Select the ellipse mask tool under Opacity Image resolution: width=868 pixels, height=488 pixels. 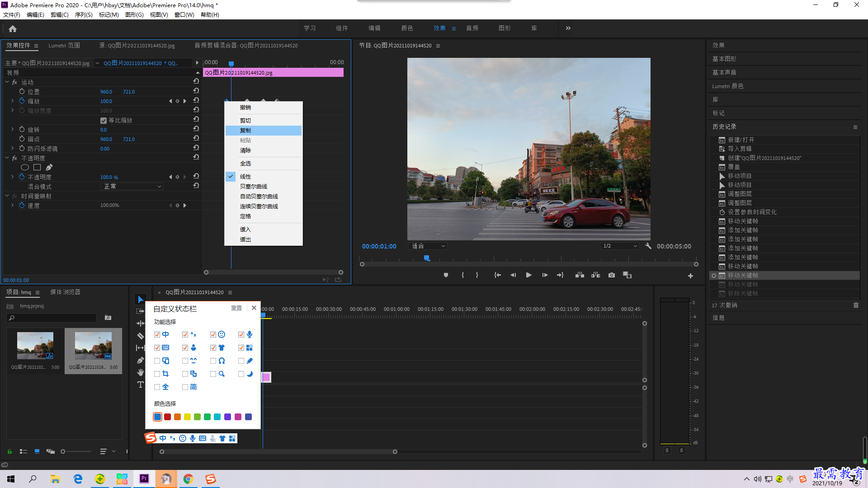pyautogui.click(x=25, y=168)
